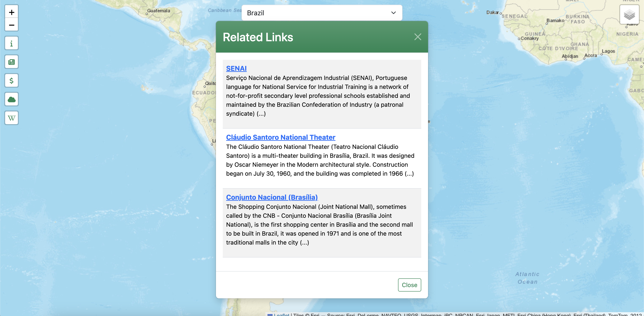This screenshot has width=644, height=316.
Task: Click the SENAI description text
Action: pyautogui.click(x=318, y=96)
